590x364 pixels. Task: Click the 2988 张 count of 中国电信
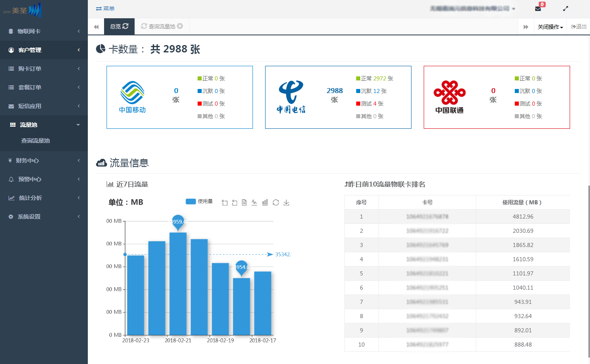[335, 95]
